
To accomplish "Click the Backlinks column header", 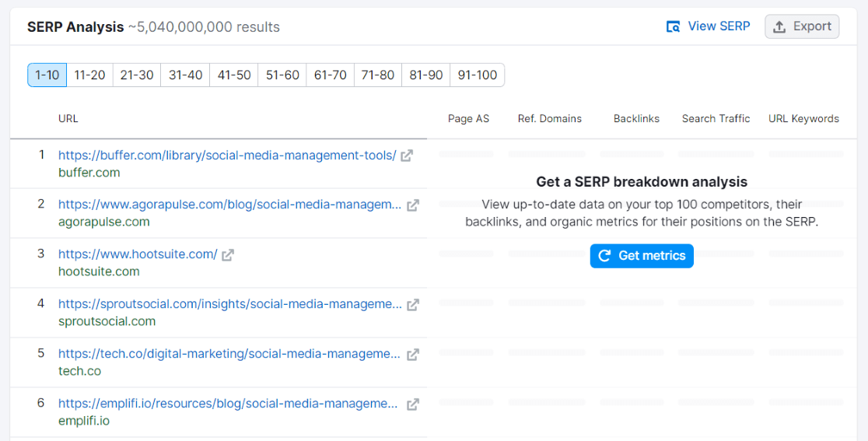I will (x=636, y=118).
